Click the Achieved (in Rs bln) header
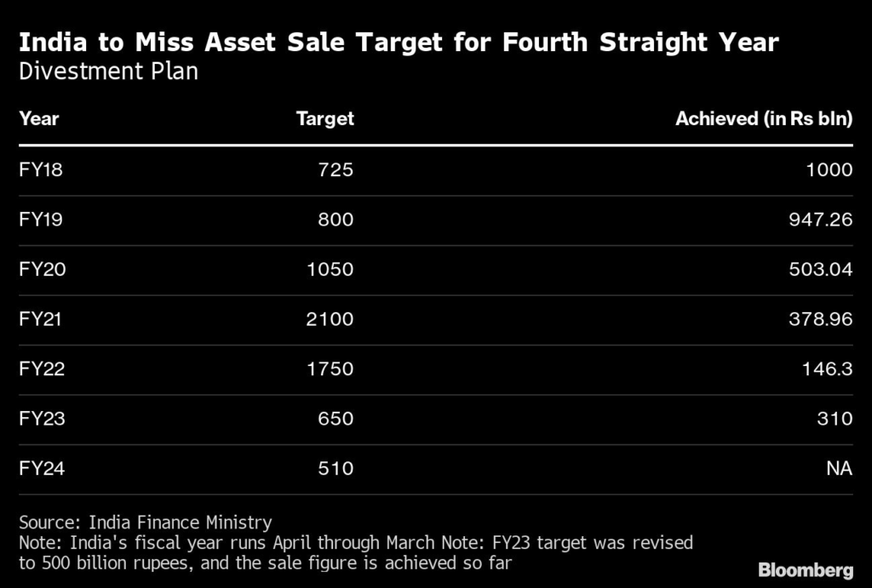Viewport: 872px width, 588px height. click(x=763, y=118)
